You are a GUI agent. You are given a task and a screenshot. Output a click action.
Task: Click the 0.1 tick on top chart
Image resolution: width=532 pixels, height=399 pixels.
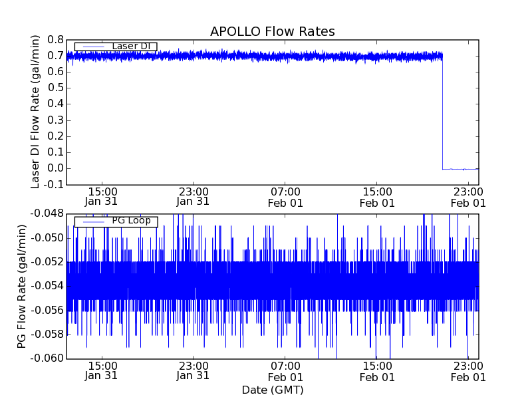[x=55, y=152]
